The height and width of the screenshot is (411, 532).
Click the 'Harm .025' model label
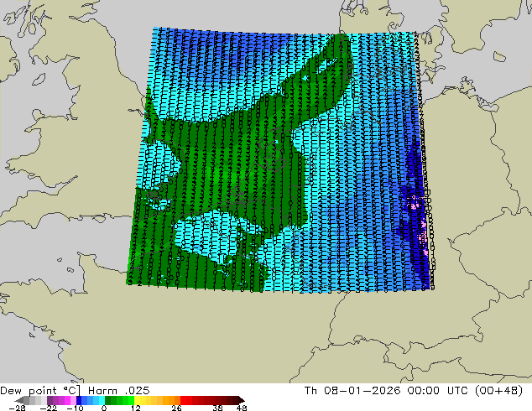click(119, 391)
